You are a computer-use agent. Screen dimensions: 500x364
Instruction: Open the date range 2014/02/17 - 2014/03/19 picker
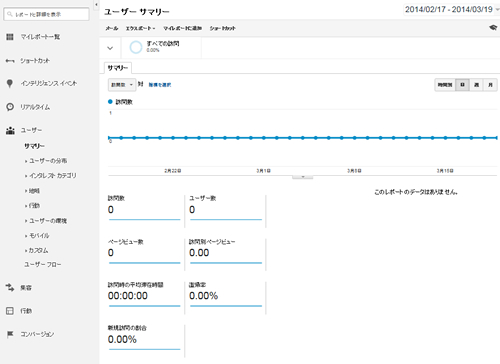coord(451,9)
